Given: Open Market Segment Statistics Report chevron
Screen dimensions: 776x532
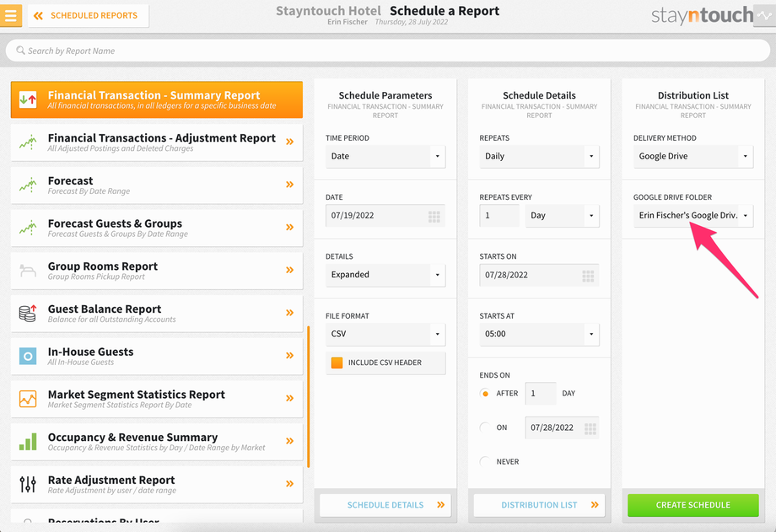Looking at the screenshot, I should click(289, 399).
